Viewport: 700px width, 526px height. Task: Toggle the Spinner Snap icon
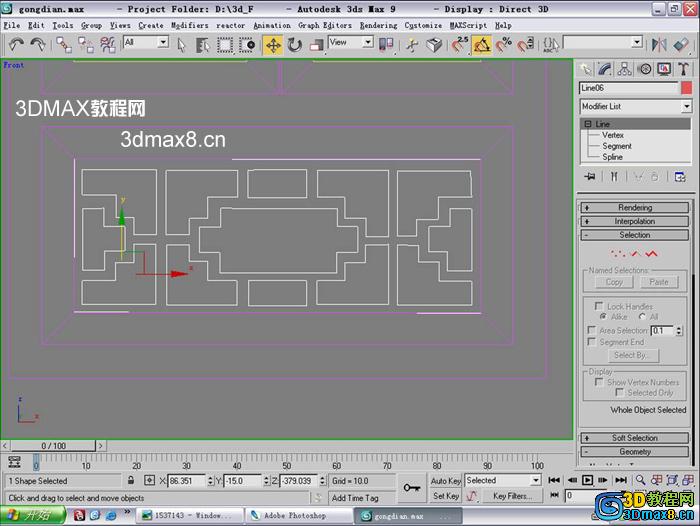(525, 45)
